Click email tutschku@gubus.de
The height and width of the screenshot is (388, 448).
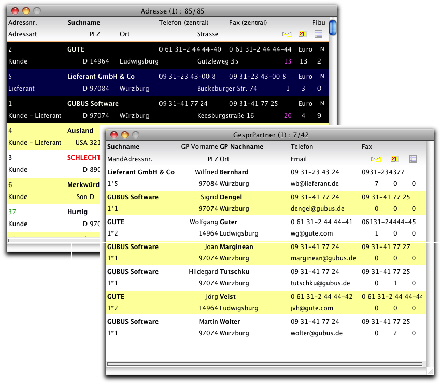320,283
